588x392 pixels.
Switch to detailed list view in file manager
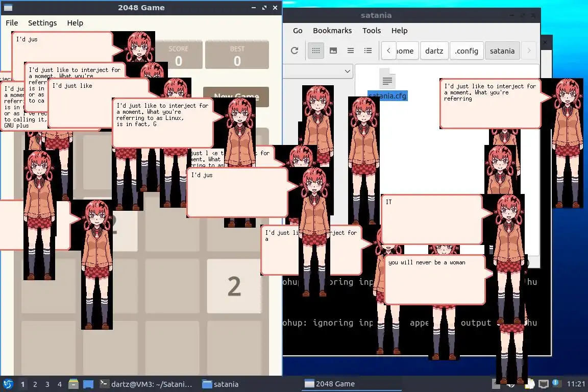pos(368,51)
